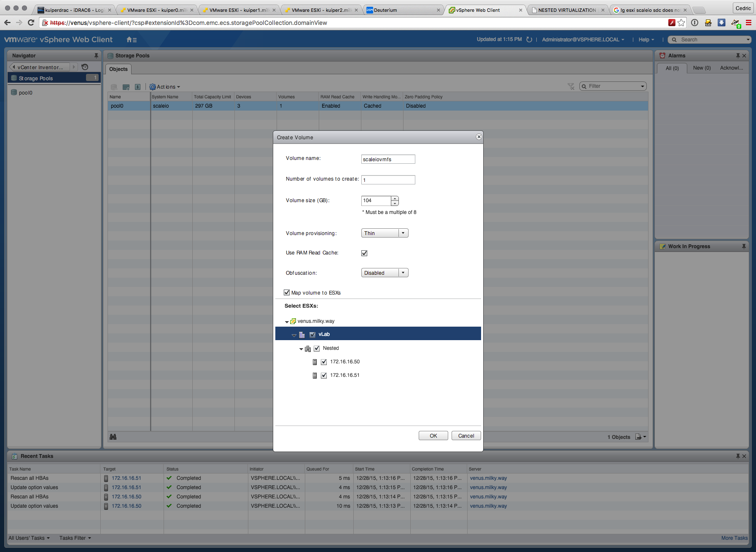The image size is (756, 552).
Task: Click the find binoculars icon below the grid
Action: click(x=113, y=437)
